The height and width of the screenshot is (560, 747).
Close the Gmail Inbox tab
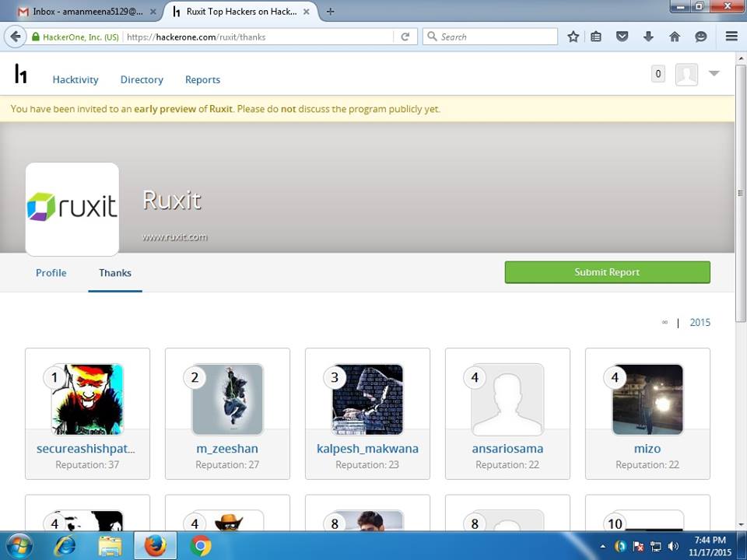pos(153,12)
